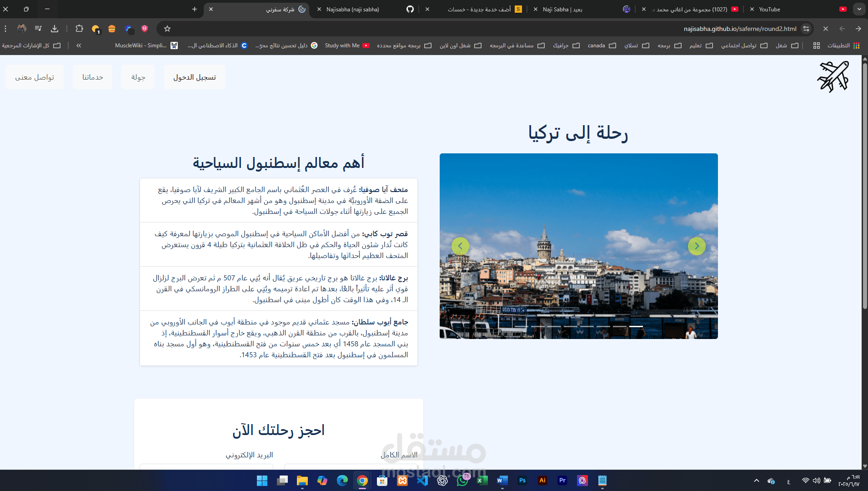Click the page vertical scrollbar
Screen dimensions: 868x491
pos(865,187)
